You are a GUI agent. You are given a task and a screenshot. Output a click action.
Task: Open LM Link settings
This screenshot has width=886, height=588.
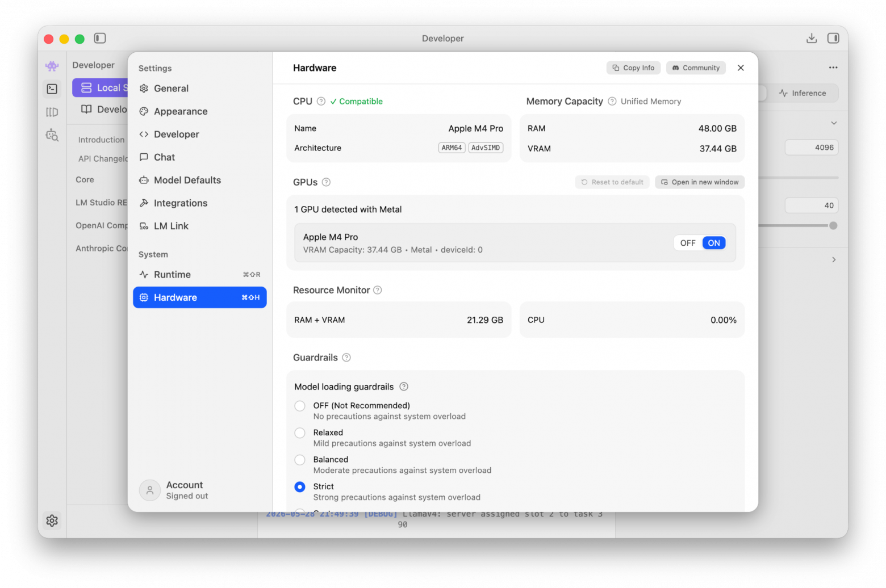pos(199,226)
